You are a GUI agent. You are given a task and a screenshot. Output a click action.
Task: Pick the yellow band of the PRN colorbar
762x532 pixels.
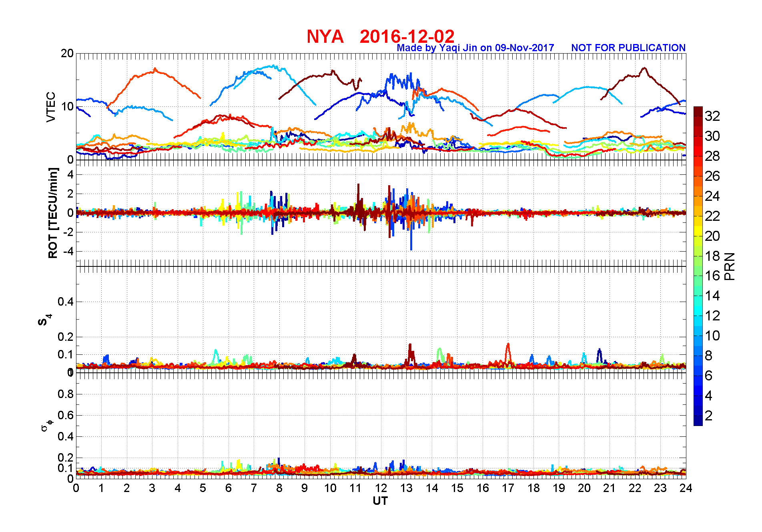tap(698, 231)
